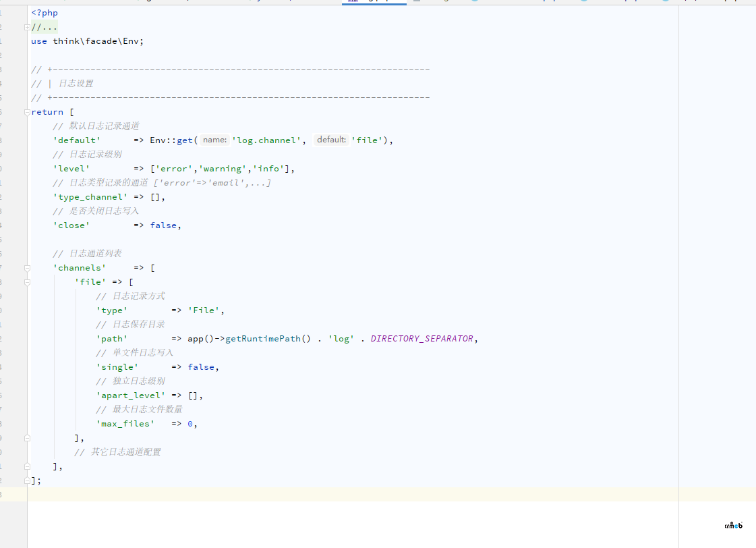This screenshot has height=548, width=756.
Task: Place cursor in 'log.channel' string
Action: pyautogui.click(x=268, y=140)
